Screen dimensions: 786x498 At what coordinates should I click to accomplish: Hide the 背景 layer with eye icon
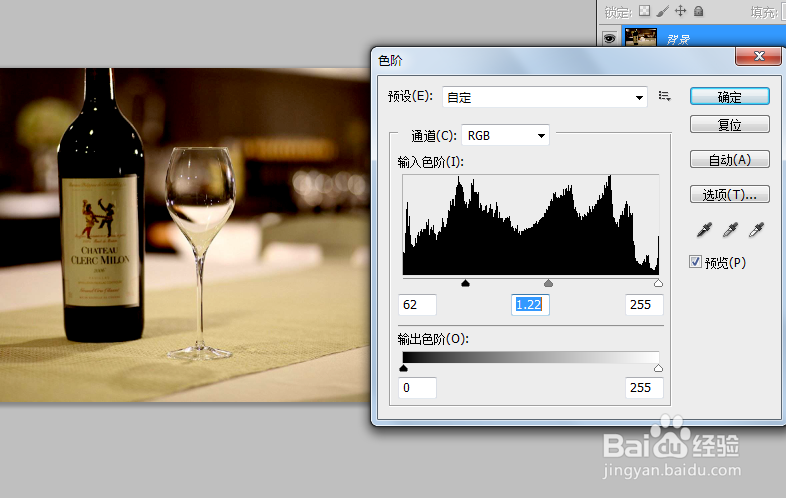click(x=610, y=38)
